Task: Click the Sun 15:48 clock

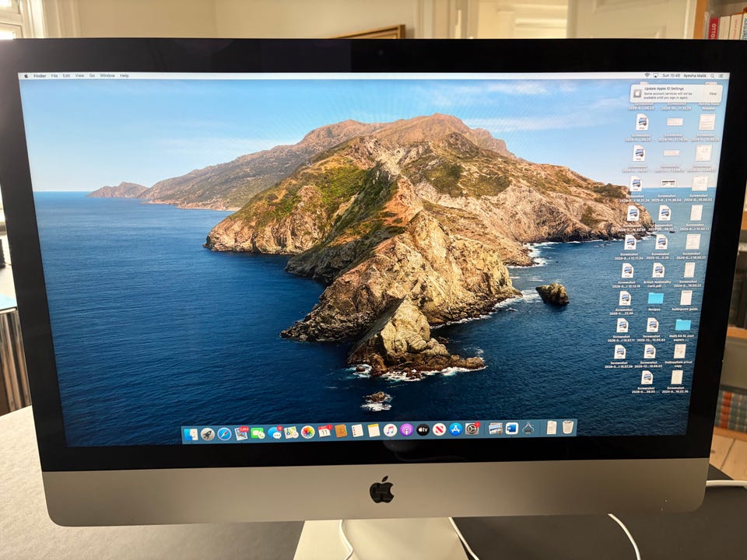Action: [672, 75]
